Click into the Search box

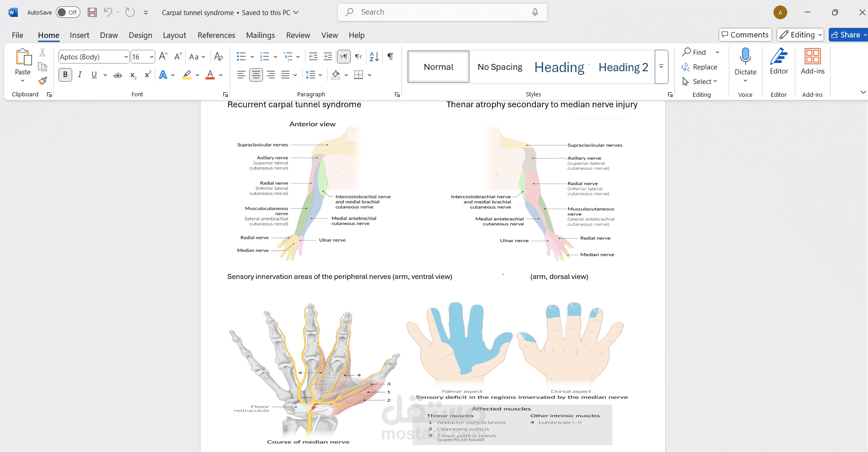coord(442,12)
